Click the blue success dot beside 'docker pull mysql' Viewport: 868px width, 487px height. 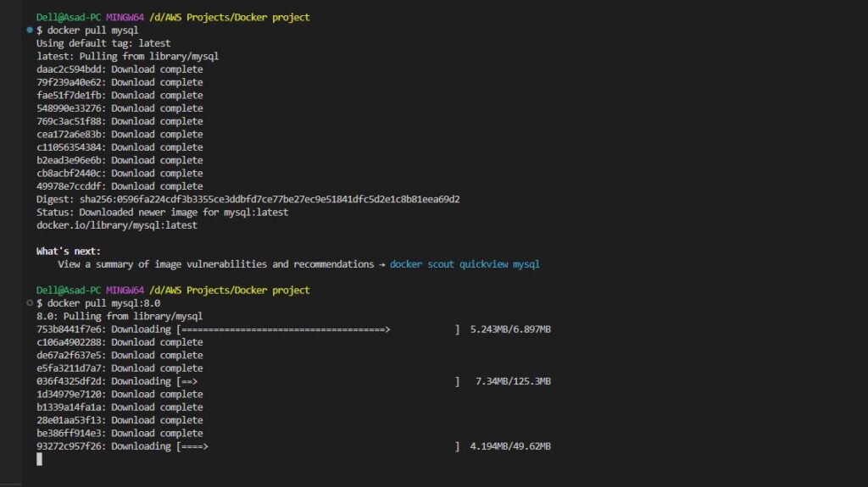click(30, 30)
